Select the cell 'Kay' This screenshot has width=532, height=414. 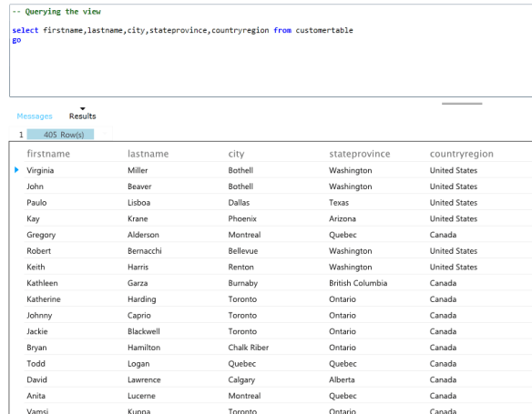pos(33,218)
